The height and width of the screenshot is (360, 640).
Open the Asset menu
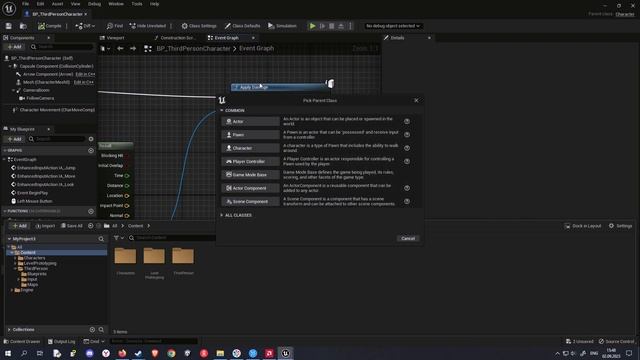click(x=58, y=4)
